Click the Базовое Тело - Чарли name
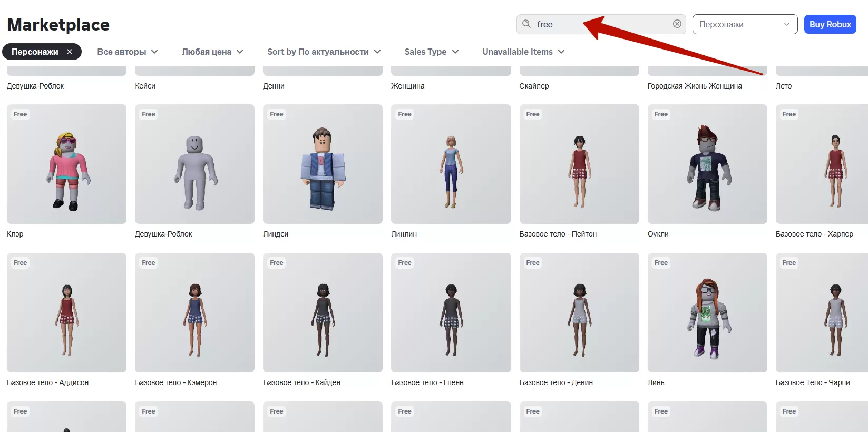This screenshot has height=432, width=868. tap(813, 382)
